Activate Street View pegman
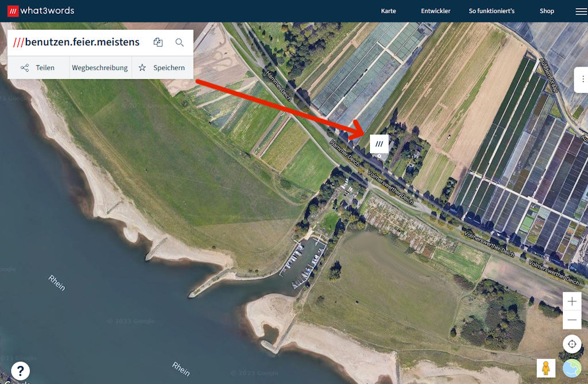588x384 pixels. click(x=546, y=368)
